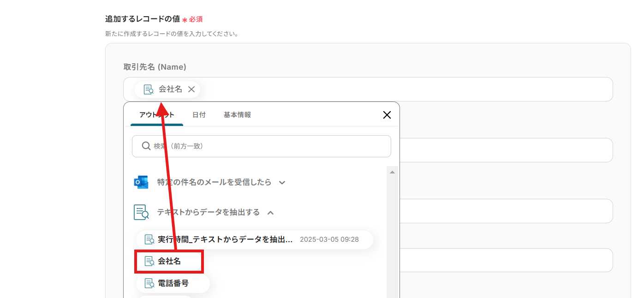Click the timestamp 2025-03-05 09:28
This screenshot has height=298, width=644.
click(x=329, y=239)
